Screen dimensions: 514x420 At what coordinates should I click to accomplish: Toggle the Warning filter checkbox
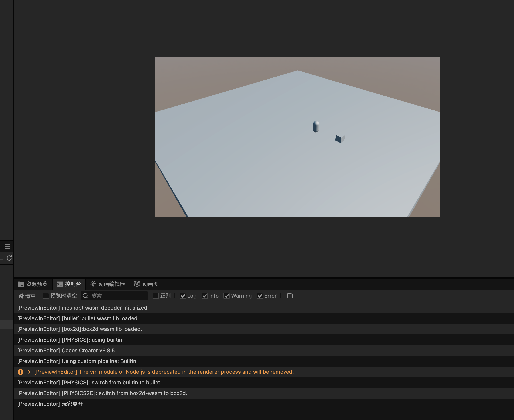coord(227,296)
